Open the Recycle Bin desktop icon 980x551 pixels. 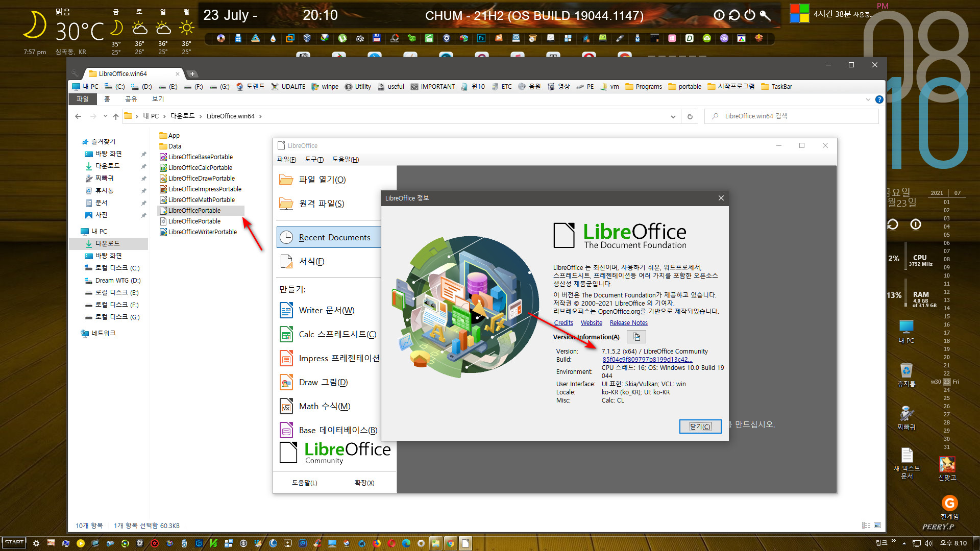[906, 375]
